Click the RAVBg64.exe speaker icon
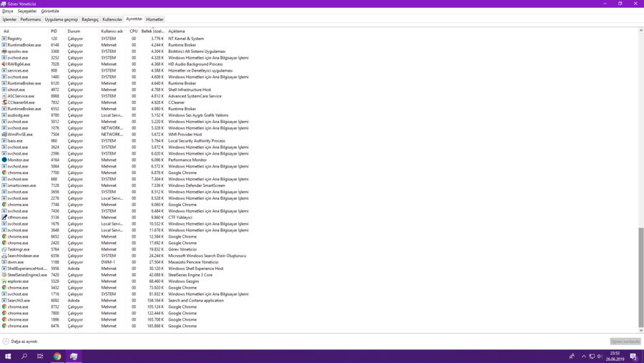This screenshot has width=644, height=363. (4, 64)
